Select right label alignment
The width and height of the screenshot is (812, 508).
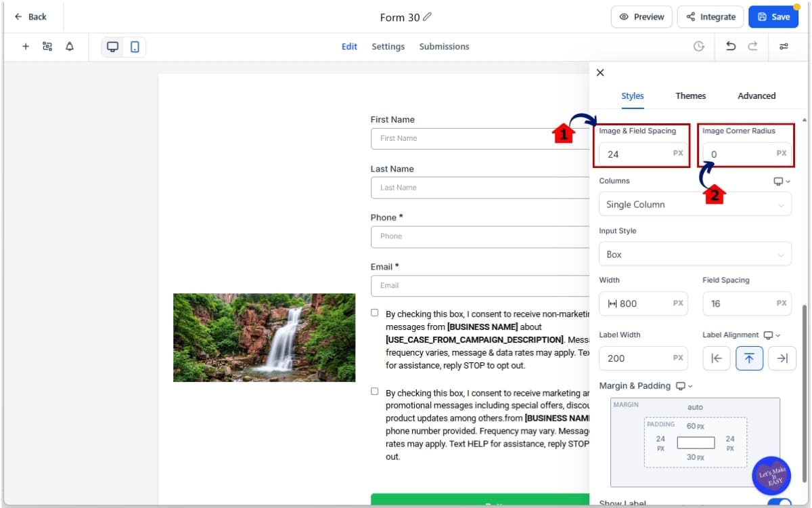tap(782, 358)
